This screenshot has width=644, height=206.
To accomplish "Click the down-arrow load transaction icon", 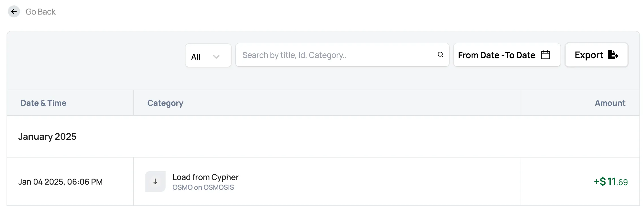I will [155, 181].
